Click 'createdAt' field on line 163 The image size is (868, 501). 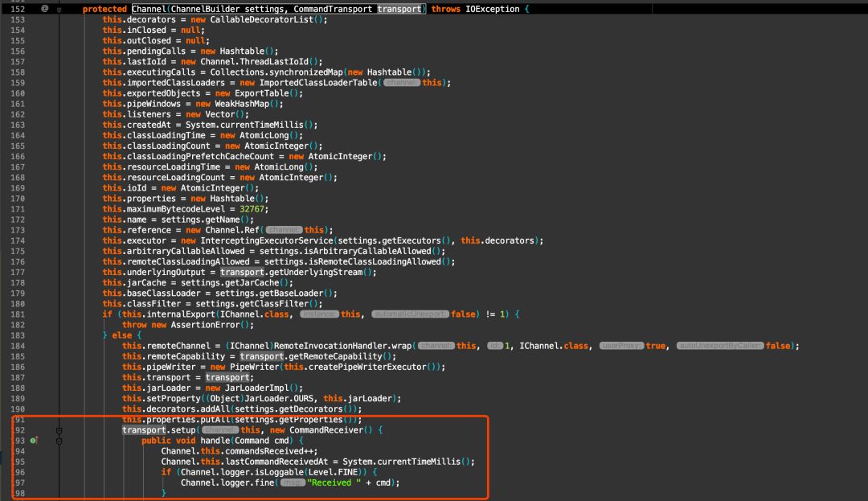click(149, 125)
